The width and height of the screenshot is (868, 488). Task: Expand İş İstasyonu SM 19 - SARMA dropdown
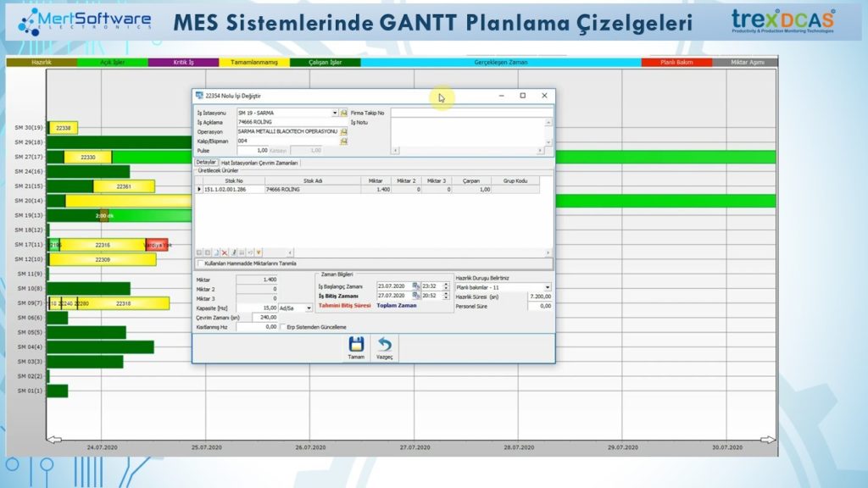335,113
